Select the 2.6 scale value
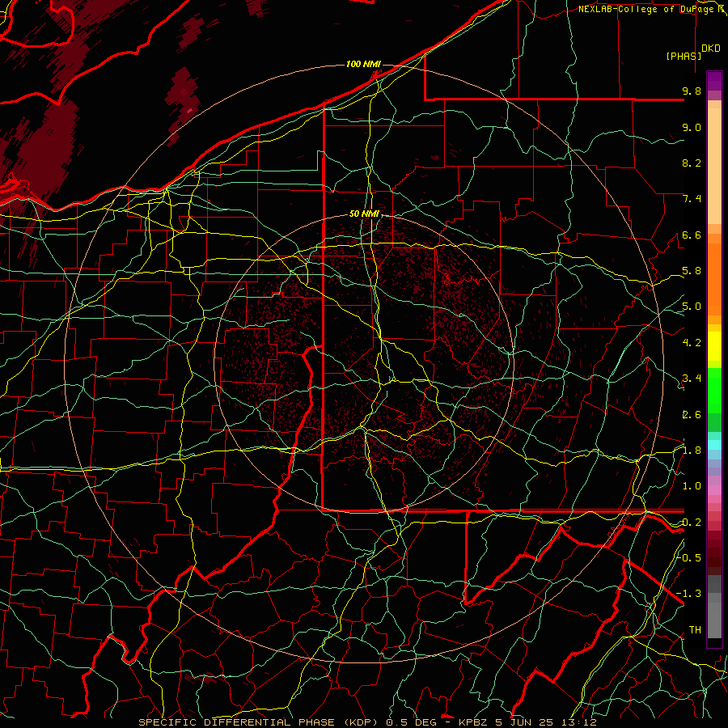The height and width of the screenshot is (728, 728). 692,415
